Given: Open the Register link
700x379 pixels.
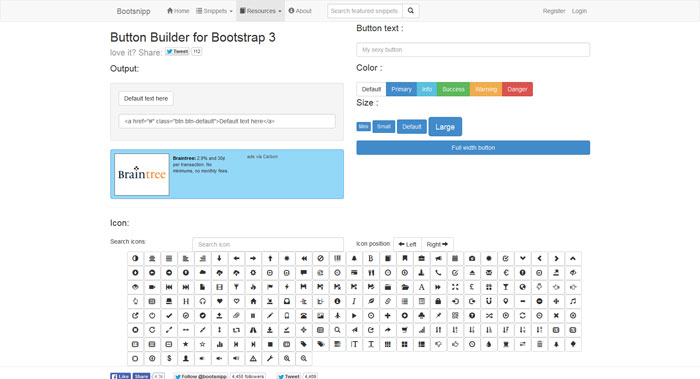Looking at the screenshot, I should click(554, 11).
